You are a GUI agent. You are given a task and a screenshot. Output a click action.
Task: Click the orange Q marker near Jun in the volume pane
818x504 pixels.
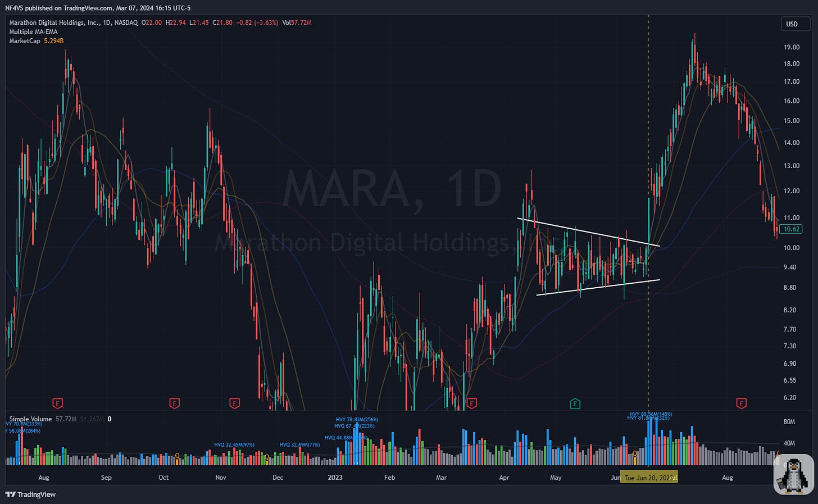point(635,453)
